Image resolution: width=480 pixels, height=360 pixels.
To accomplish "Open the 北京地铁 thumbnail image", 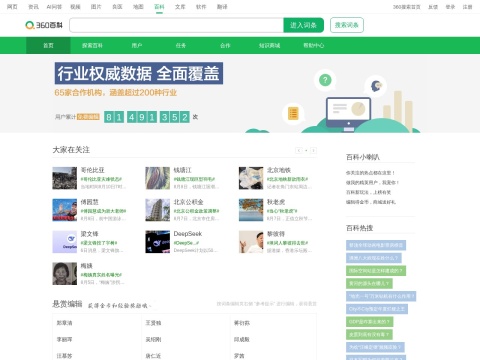I will [x=251, y=178].
